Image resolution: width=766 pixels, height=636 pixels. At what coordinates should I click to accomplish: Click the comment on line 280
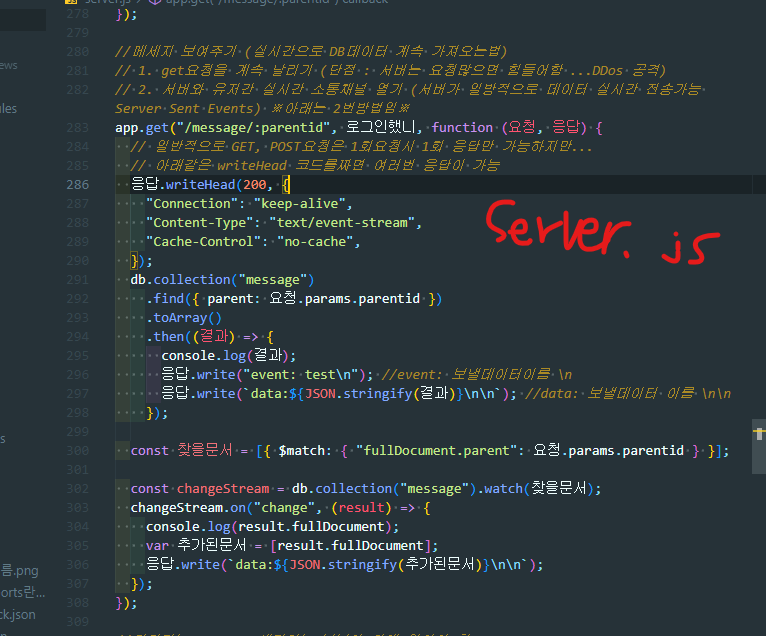[311, 51]
